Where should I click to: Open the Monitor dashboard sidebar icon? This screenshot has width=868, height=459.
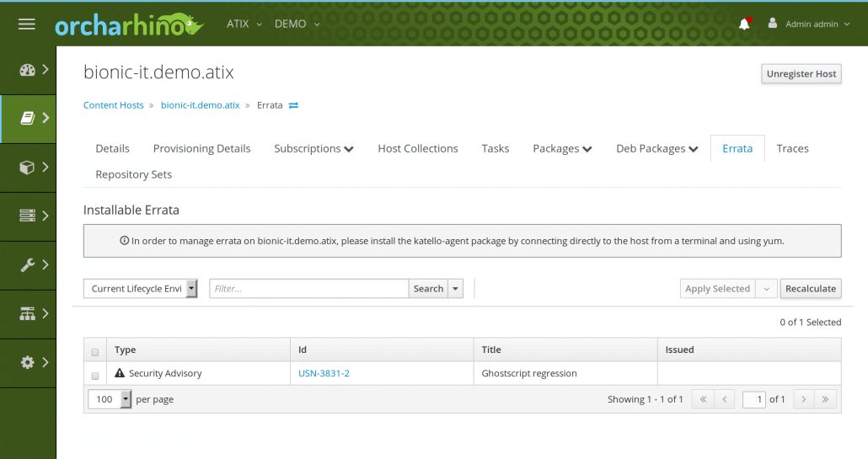(x=28, y=70)
